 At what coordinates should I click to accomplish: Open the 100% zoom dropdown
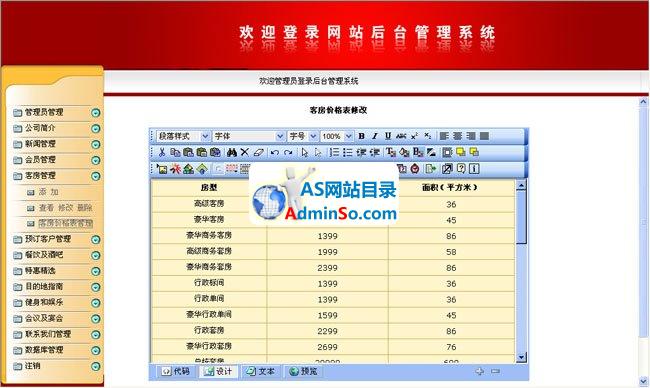click(x=337, y=136)
